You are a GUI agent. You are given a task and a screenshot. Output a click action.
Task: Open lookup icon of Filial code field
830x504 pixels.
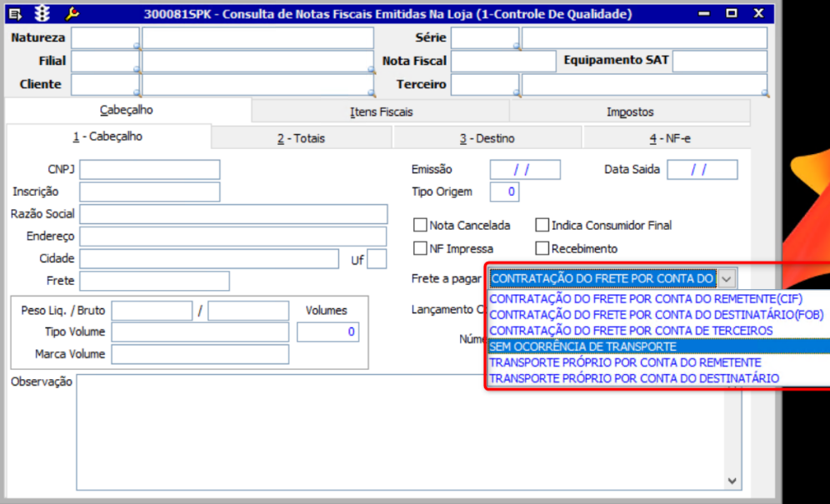[137, 69]
